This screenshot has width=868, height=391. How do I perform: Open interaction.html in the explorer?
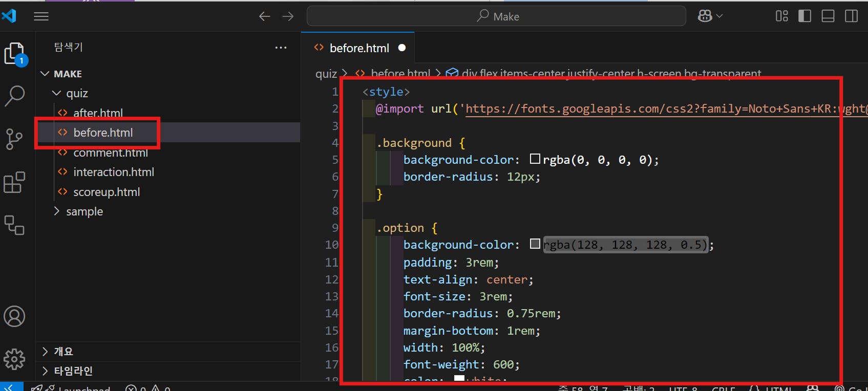coord(113,172)
